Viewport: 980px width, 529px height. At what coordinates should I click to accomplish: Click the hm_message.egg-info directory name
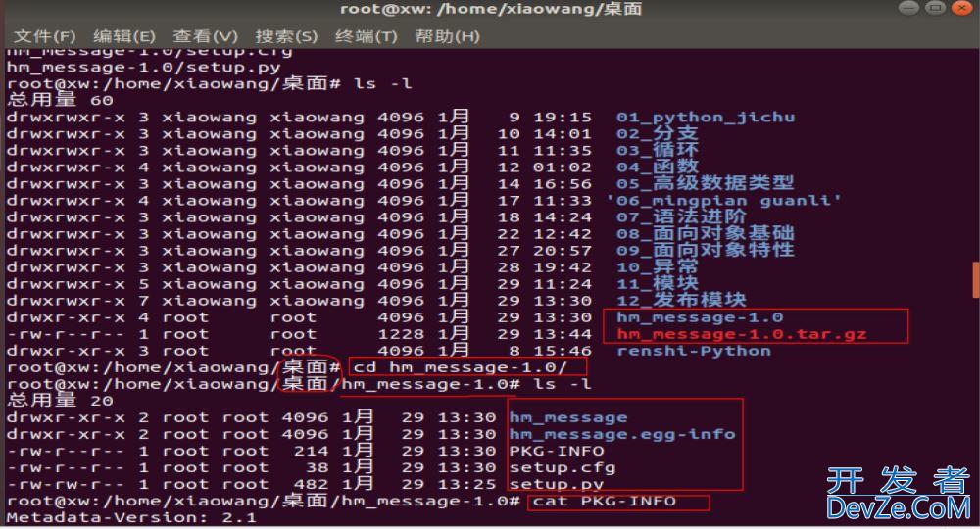[x=622, y=434]
